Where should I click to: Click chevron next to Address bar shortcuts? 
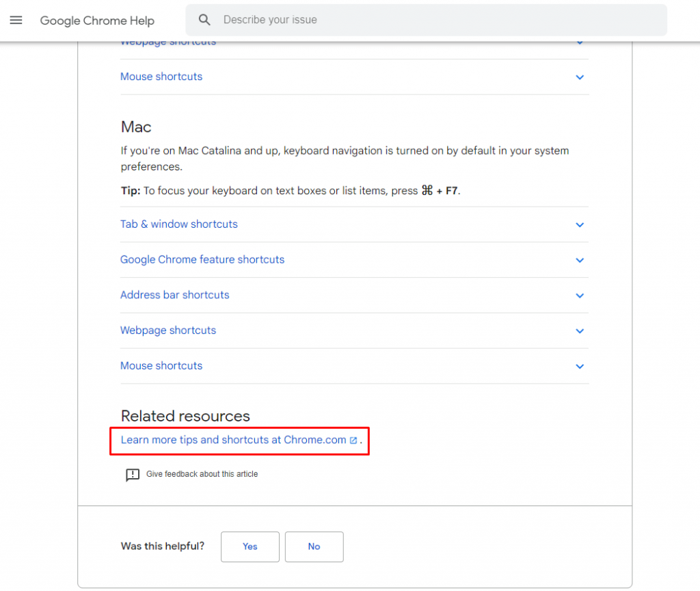coord(580,295)
